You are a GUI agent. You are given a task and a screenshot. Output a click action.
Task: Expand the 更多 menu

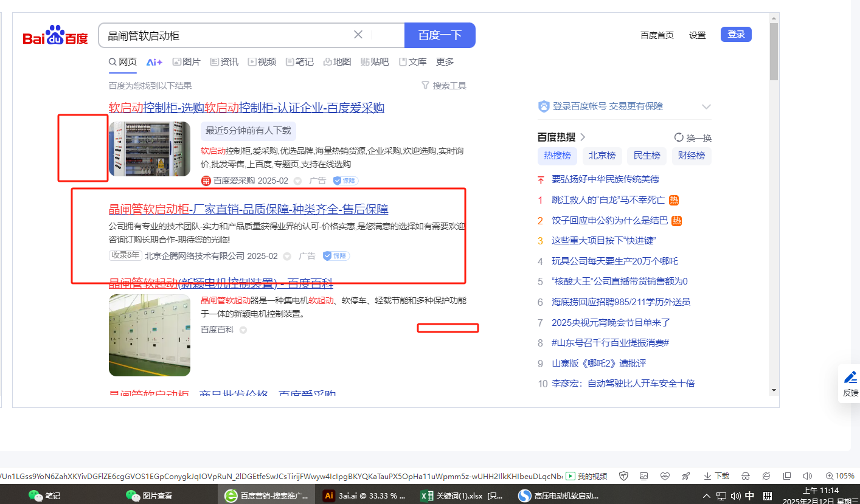click(445, 62)
